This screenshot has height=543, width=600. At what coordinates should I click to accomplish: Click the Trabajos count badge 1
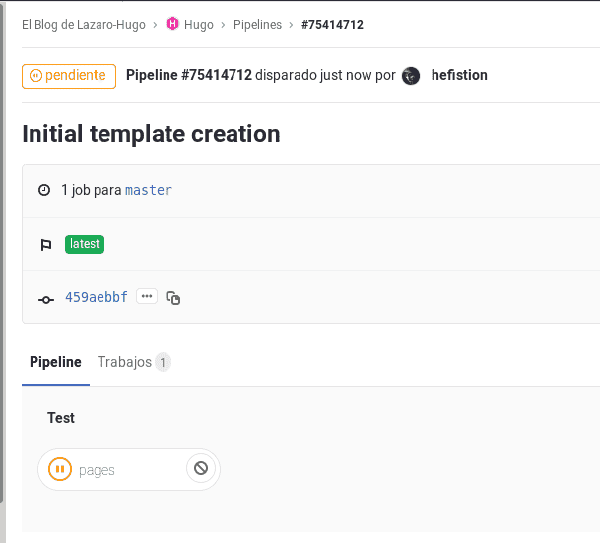point(163,362)
